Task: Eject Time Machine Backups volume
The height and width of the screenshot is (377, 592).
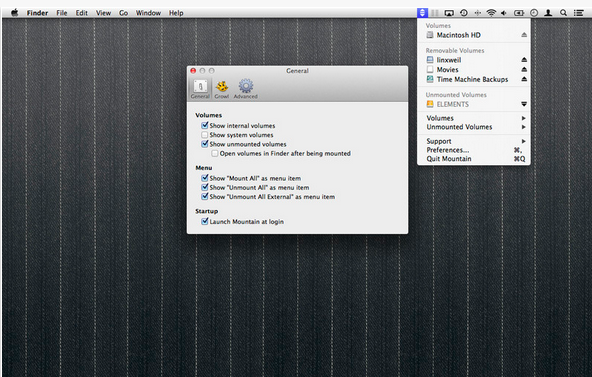Action: [x=524, y=79]
